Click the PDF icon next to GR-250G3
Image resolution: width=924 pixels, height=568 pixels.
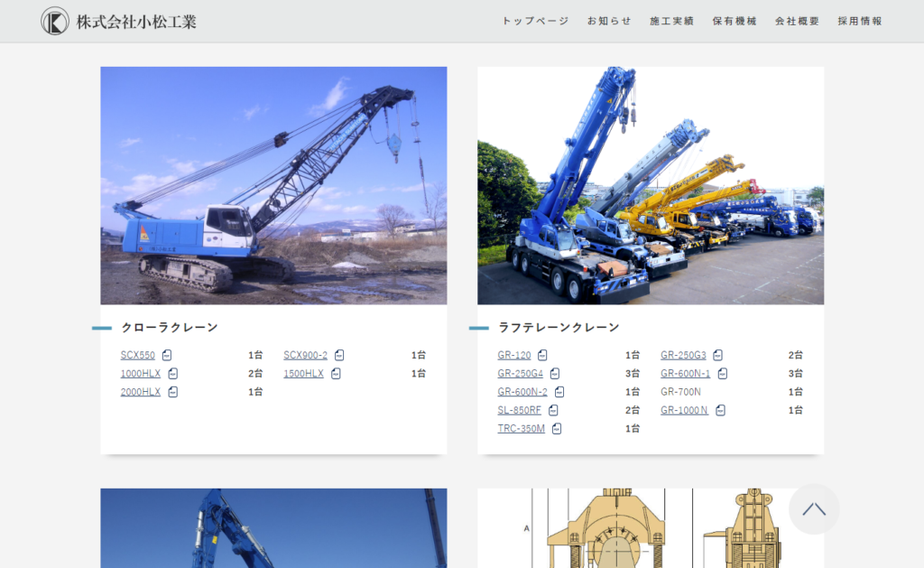717,355
